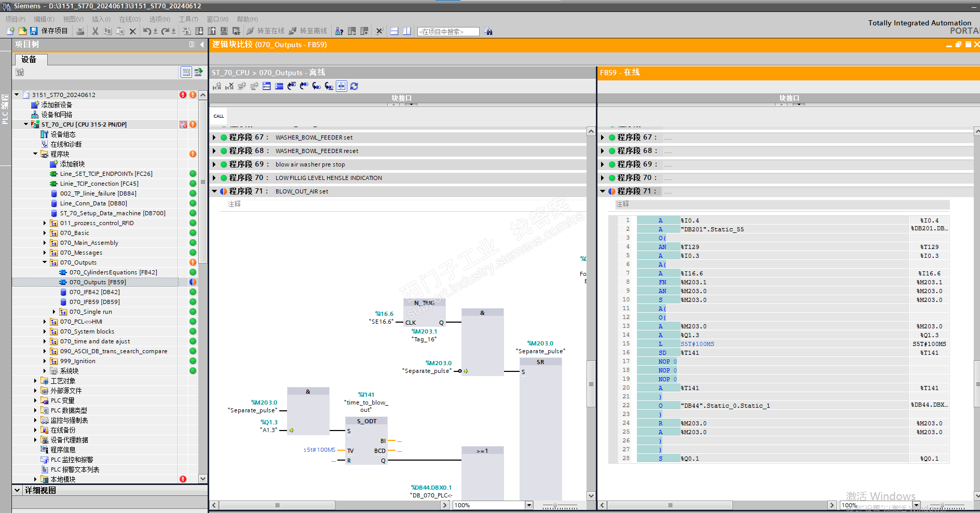Click the project search input field

[x=447, y=32]
